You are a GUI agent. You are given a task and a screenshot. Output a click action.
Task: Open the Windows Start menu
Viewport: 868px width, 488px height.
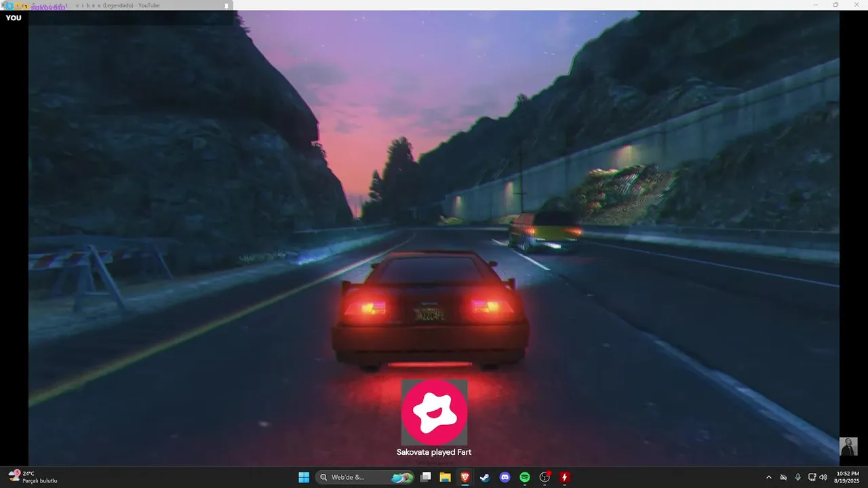[304, 477]
